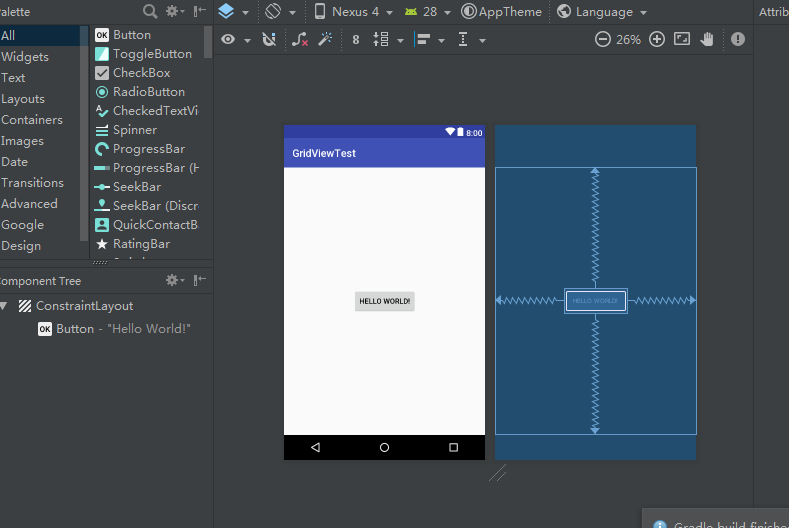Select the HELLO WORLD! button in preview
789x528 pixels.
384,301
